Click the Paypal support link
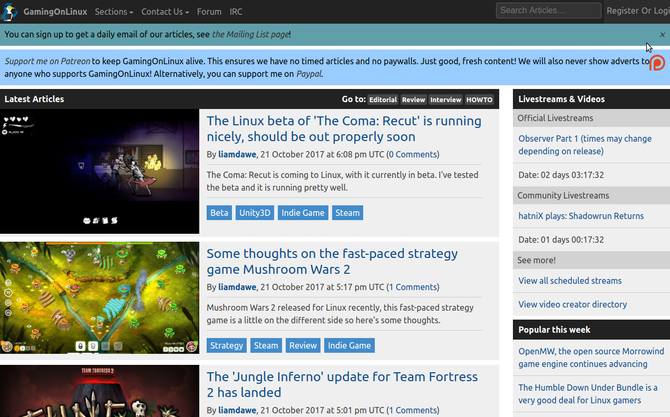Image resolution: width=670 pixels, height=417 pixels. pos(309,74)
